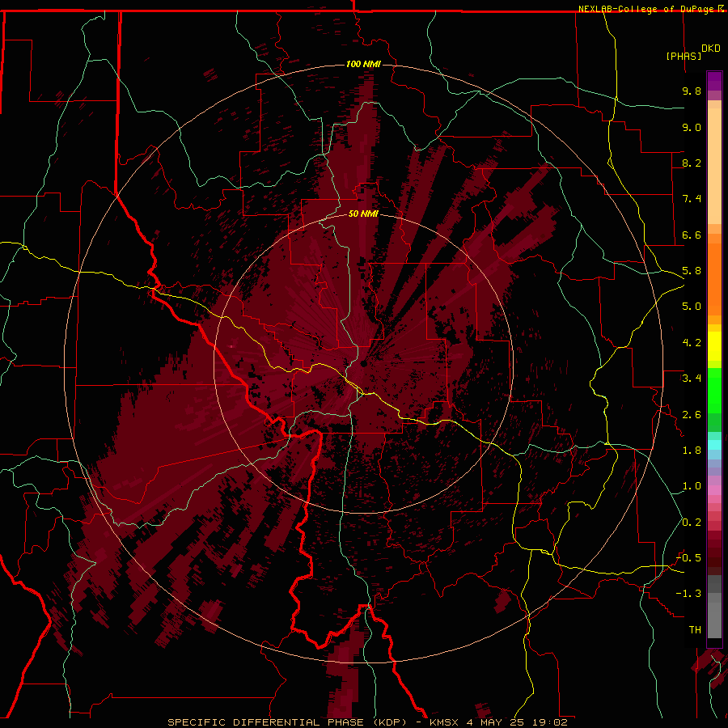This screenshot has height=728, width=728.
Task: Click the 1.0 legend value
Action: point(692,486)
